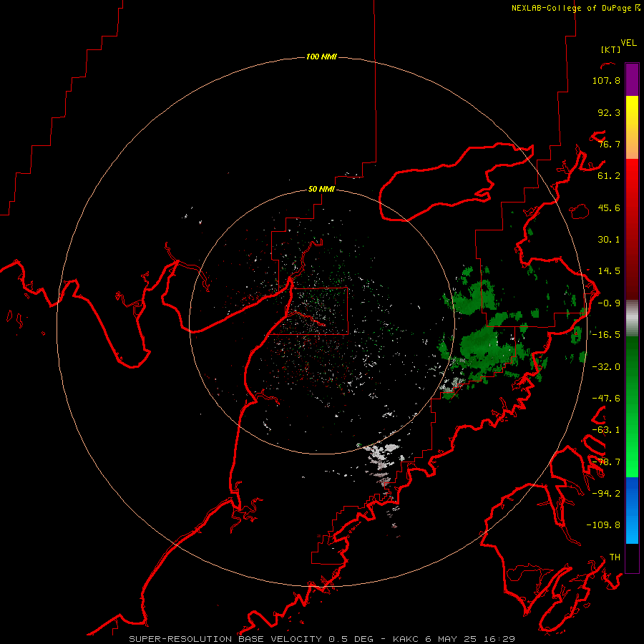Viewport: 644px width, 644px height.
Task: Select the -16.5 scale value
Action: (x=606, y=335)
